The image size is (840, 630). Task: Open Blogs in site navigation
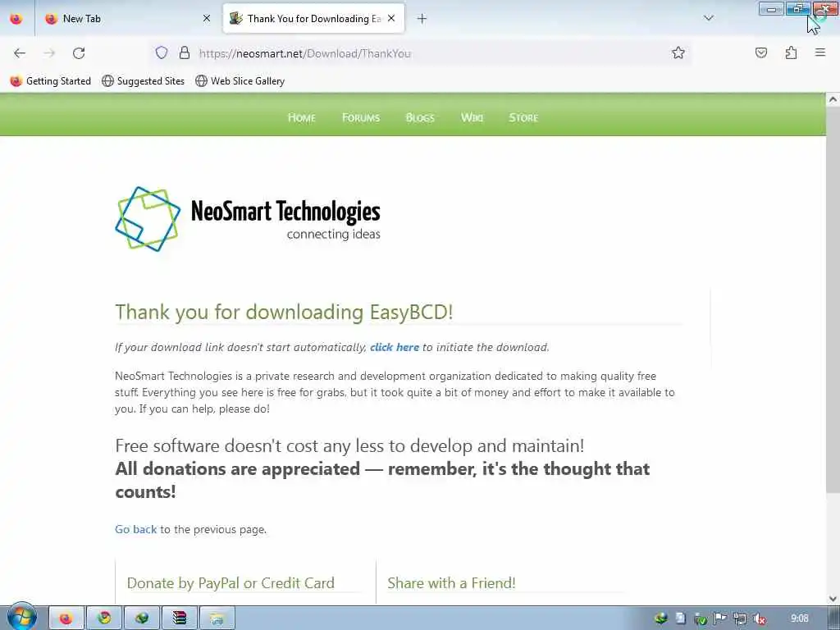(x=420, y=117)
